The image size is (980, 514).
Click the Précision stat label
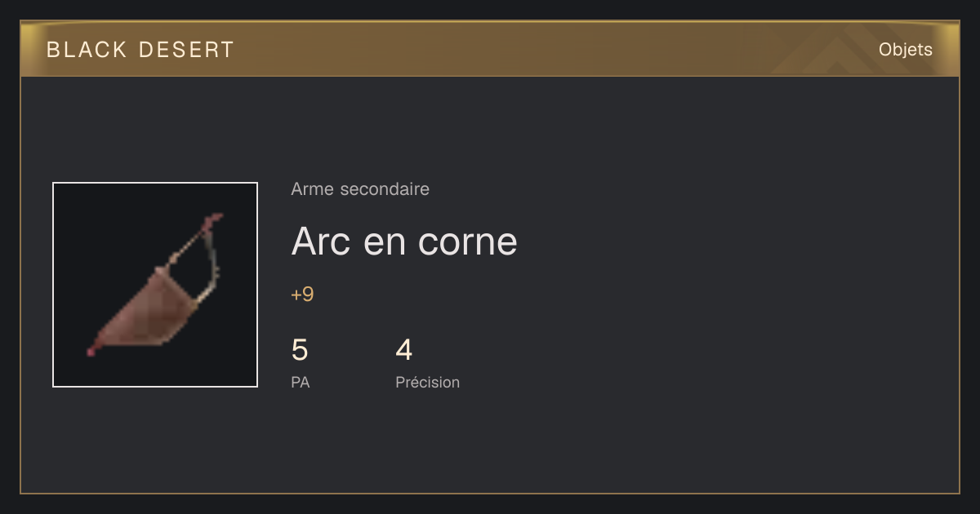[x=427, y=382]
